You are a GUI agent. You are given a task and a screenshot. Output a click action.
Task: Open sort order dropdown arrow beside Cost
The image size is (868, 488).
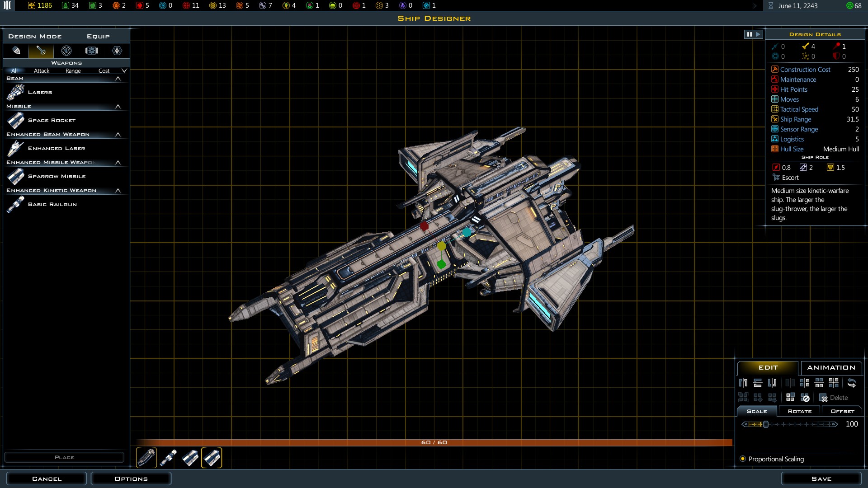[x=124, y=71]
